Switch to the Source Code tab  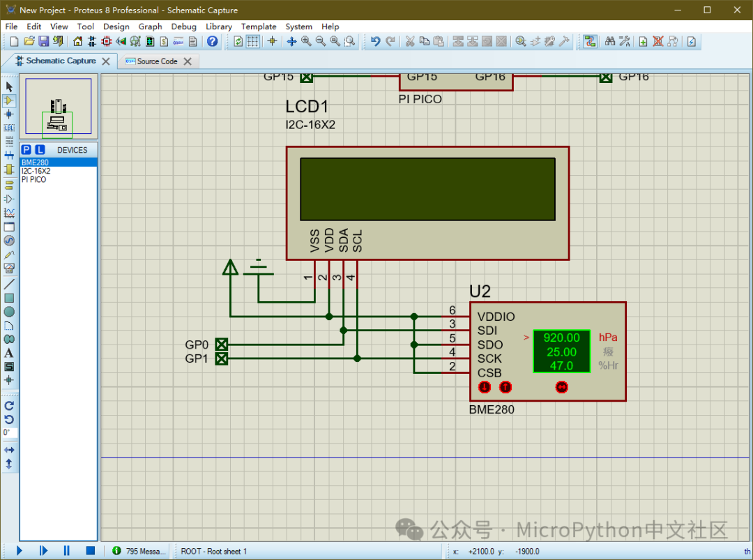click(157, 61)
